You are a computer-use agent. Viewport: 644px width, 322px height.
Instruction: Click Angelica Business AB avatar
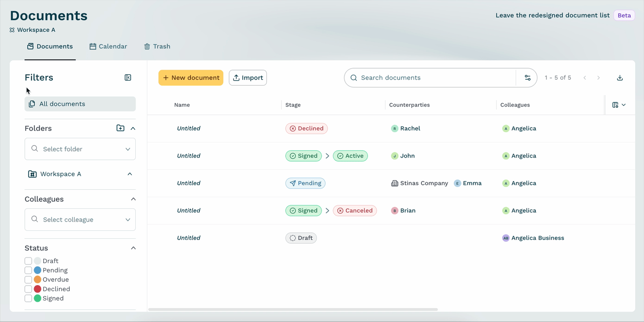tap(506, 238)
